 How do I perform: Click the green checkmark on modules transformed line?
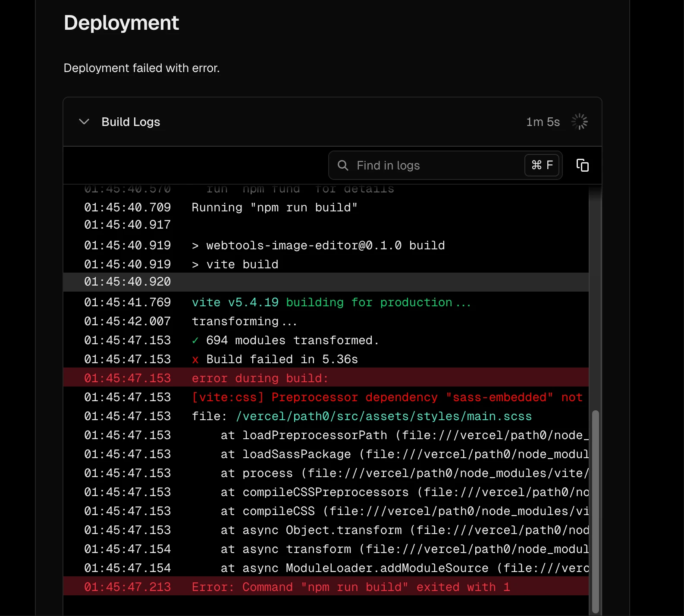pos(195,340)
